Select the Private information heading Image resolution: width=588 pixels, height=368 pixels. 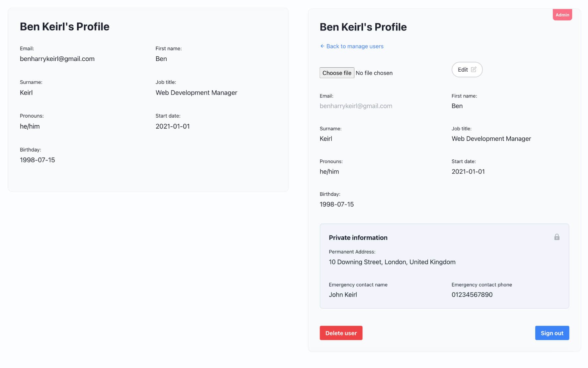click(x=358, y=238)
